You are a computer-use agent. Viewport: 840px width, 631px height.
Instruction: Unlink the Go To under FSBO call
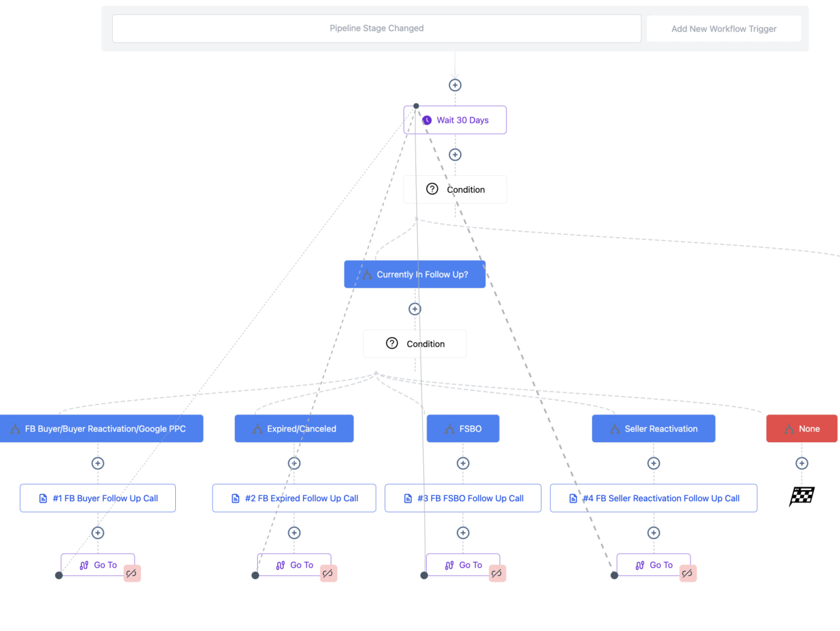point(497,573)
